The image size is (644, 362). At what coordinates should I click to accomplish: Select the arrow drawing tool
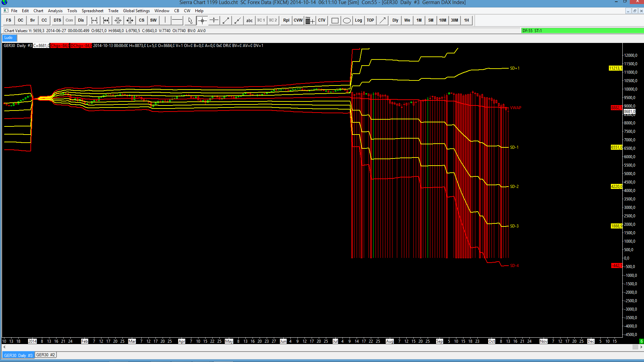[382, 20]
